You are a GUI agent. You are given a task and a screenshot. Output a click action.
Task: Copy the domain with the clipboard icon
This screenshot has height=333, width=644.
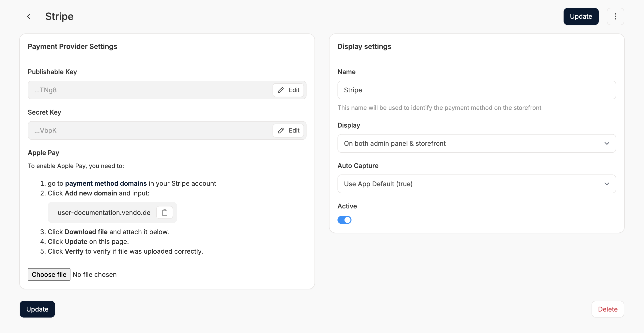click(165, 213)
